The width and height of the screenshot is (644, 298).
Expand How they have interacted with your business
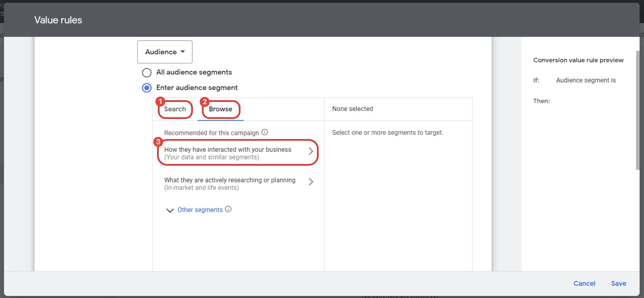point(228,153)
